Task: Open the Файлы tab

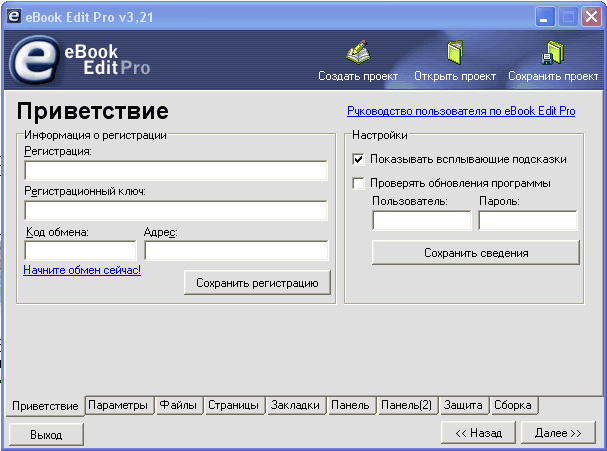Action: [178, 405]
